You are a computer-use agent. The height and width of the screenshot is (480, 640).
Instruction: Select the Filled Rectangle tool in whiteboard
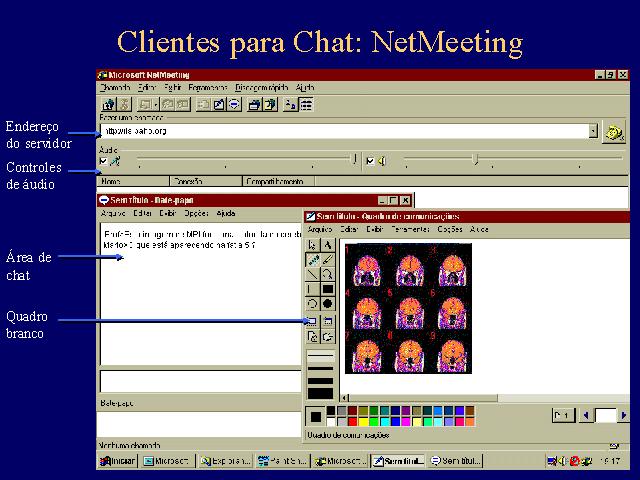327,289
